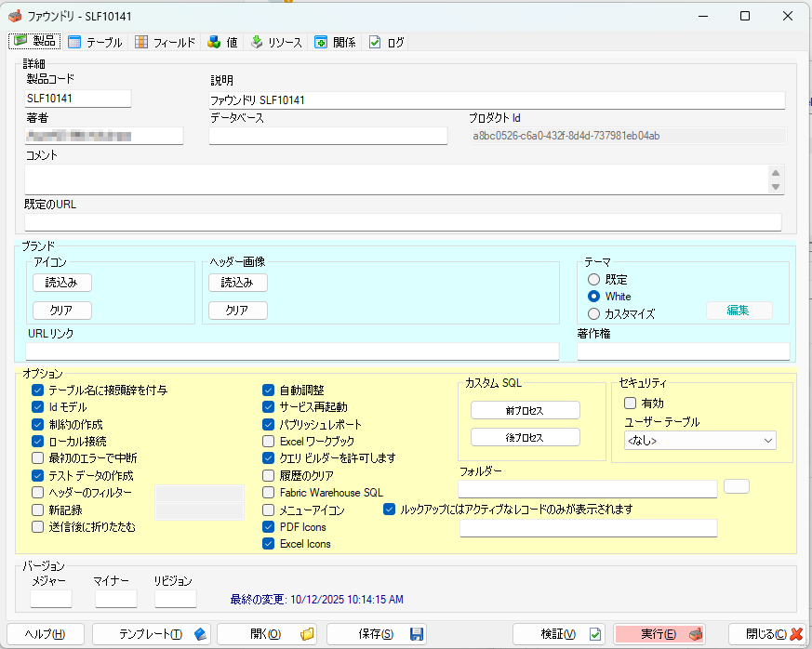Image resolution: width=812 pixels, height=649 pixels.
Task: Click the red X icon on 閉じる button
Action: click(x=796, y=634)
